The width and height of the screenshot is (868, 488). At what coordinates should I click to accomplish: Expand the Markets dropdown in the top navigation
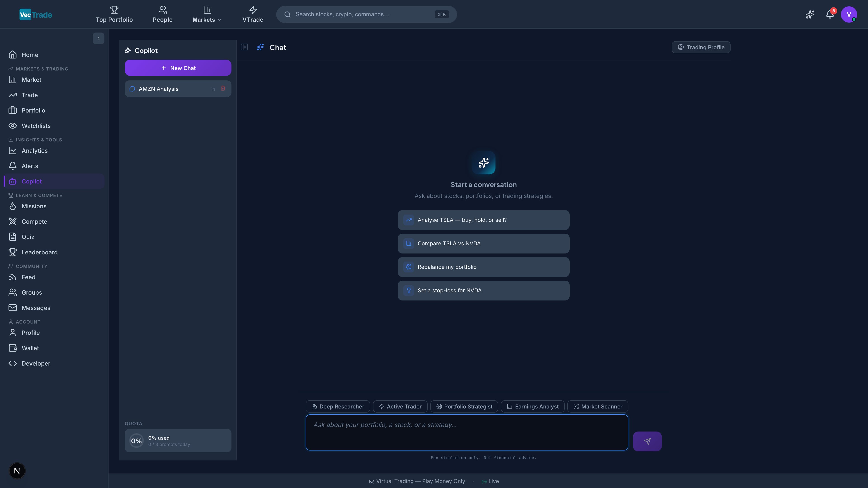[x=207, y=14]
